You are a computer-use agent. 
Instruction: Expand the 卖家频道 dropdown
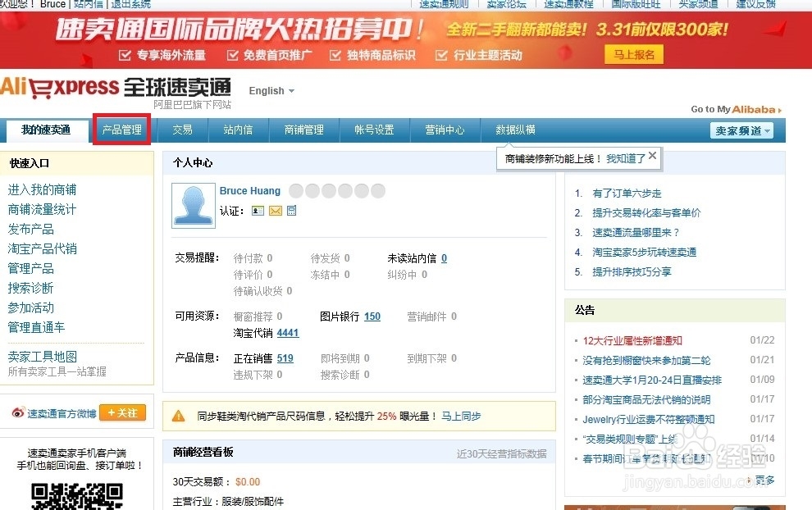pyautogui.click(x=742, y=130)
